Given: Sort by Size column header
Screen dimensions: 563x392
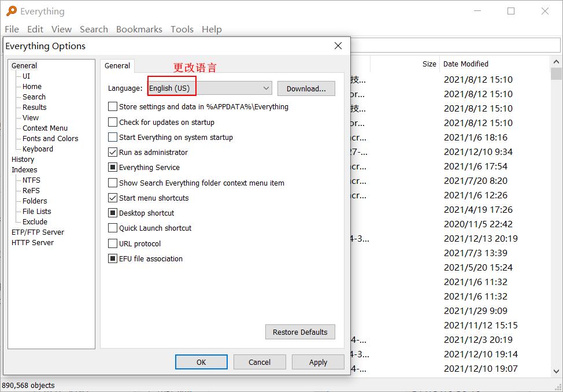Looking at the screenshot, I should [404, 64].
